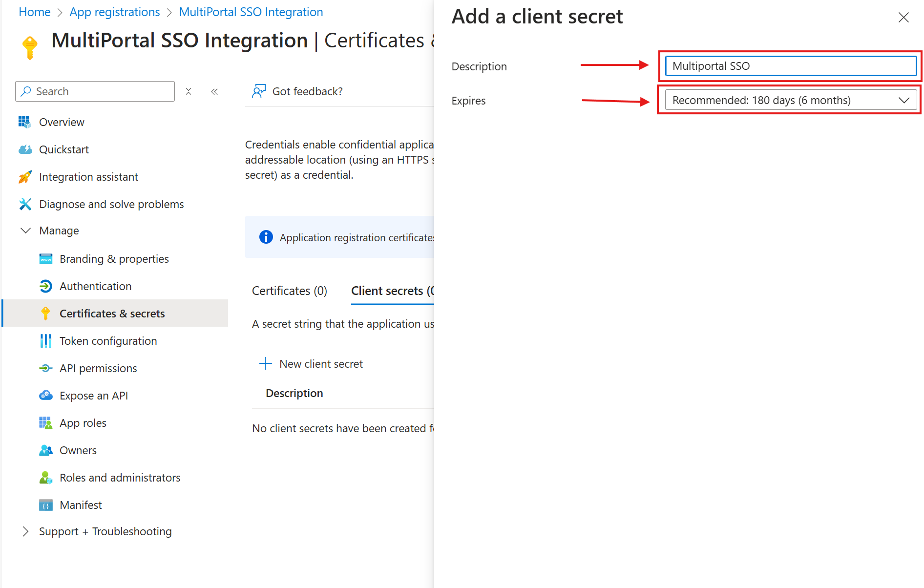Select Certificates & secrets menu item
The height and width of the screenshot is (588, 924).
pyautogui.click(x=115, y=314)
